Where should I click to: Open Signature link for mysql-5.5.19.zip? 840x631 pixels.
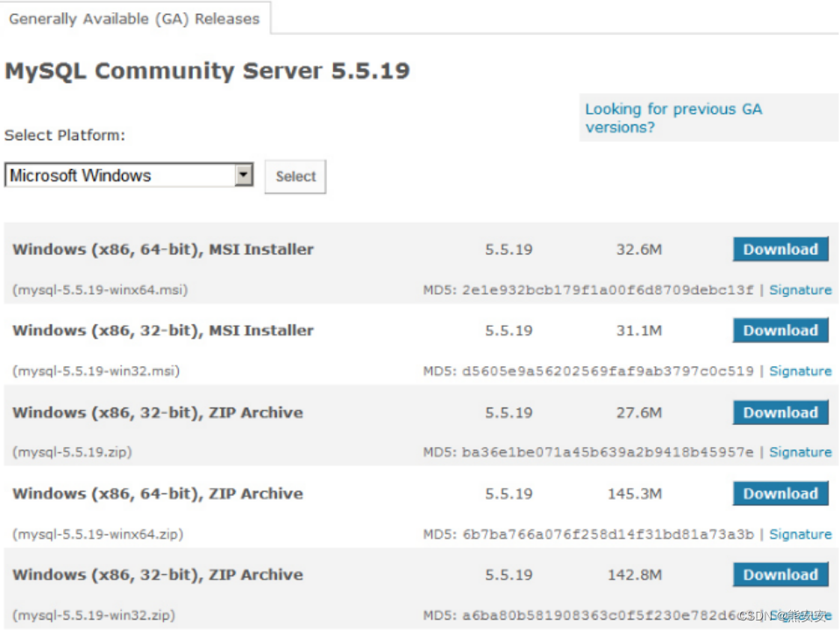pos(801,452)
